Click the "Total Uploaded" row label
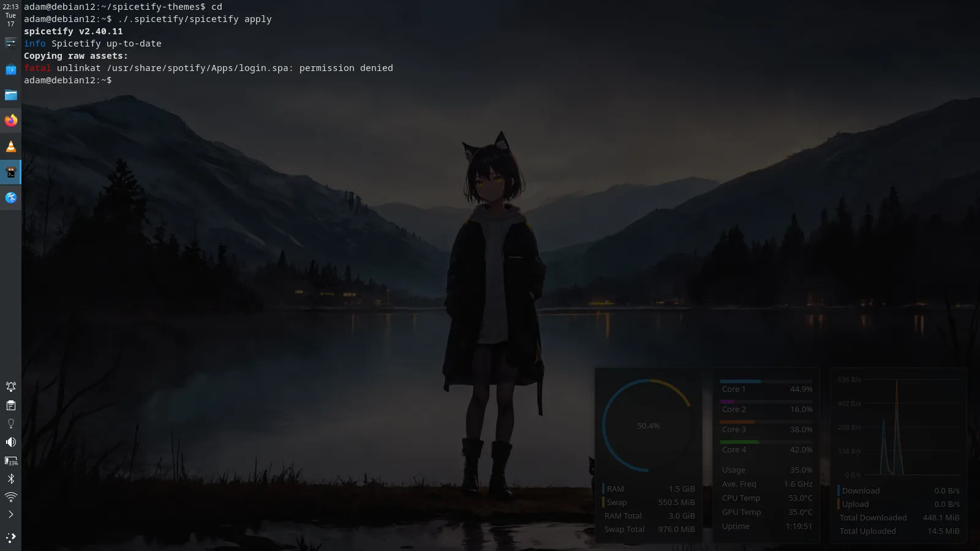Viewport: 980px width, 551px height. (x=868, y=531)
